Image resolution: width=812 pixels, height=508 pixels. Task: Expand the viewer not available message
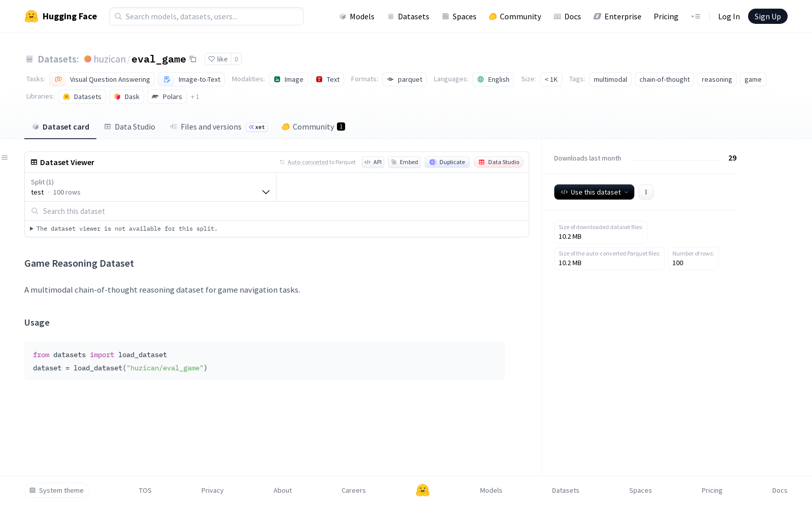pyautogui.click(x=124, y=229)
